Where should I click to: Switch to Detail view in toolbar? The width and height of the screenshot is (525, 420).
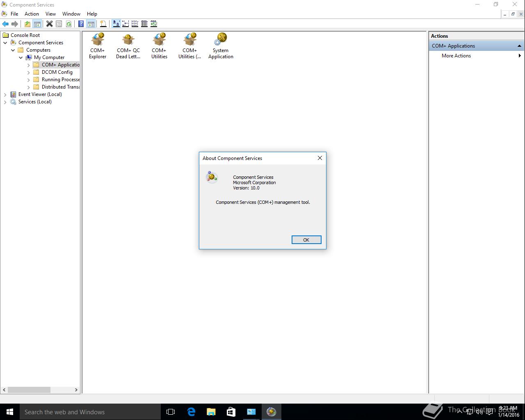[x=144, y=24]
